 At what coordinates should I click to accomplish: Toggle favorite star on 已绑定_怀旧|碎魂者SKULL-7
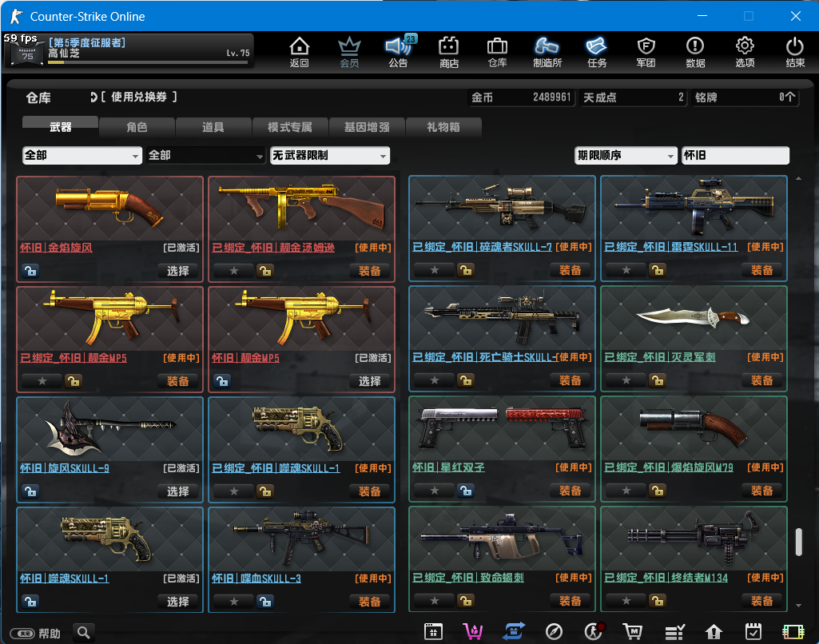click(x=435, y=270)
